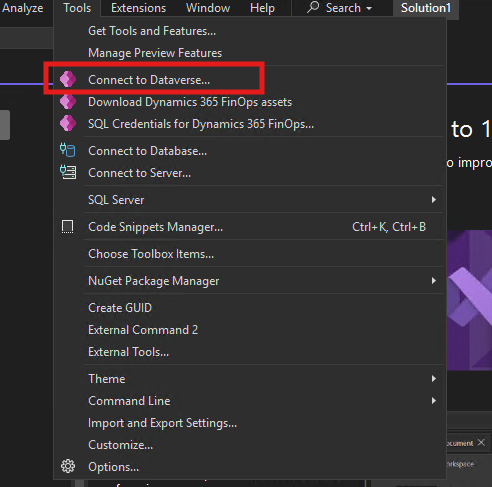492x487 pixels.
Task: Click the Search magnifier icon
Action: point(313,7)
